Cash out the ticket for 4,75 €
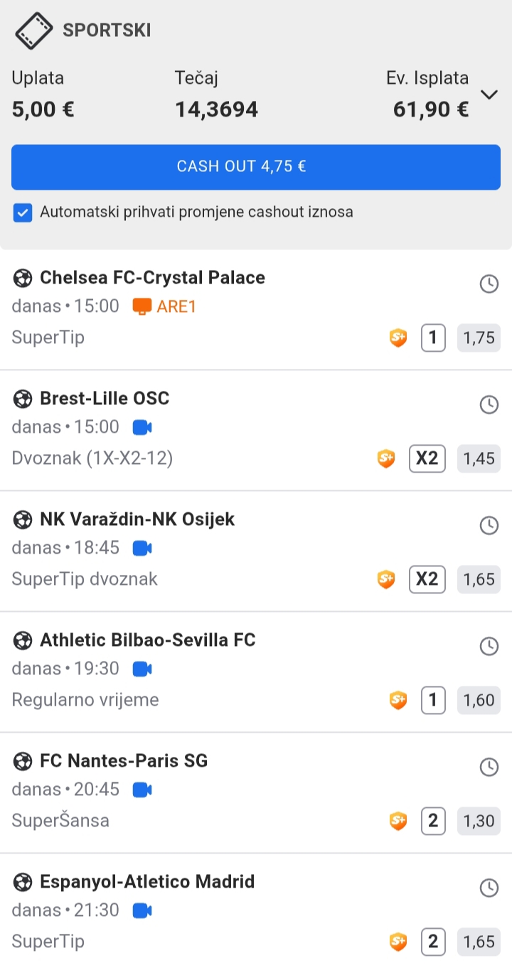The image size is (512, 980). click(256, 167)
